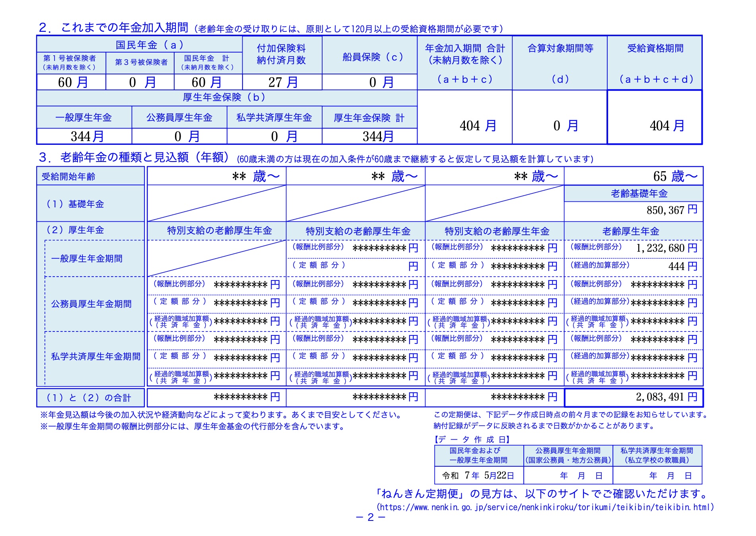The width and height of the screenshot is (756, 536).
Task: Click the 受給開始年齢 row label
Action: pos(68,177)
